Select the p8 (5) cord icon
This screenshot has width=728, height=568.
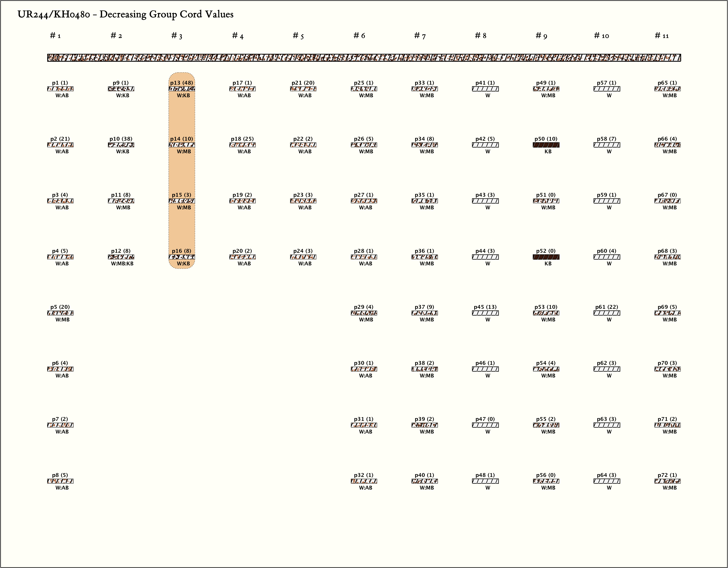pos(60,481)
